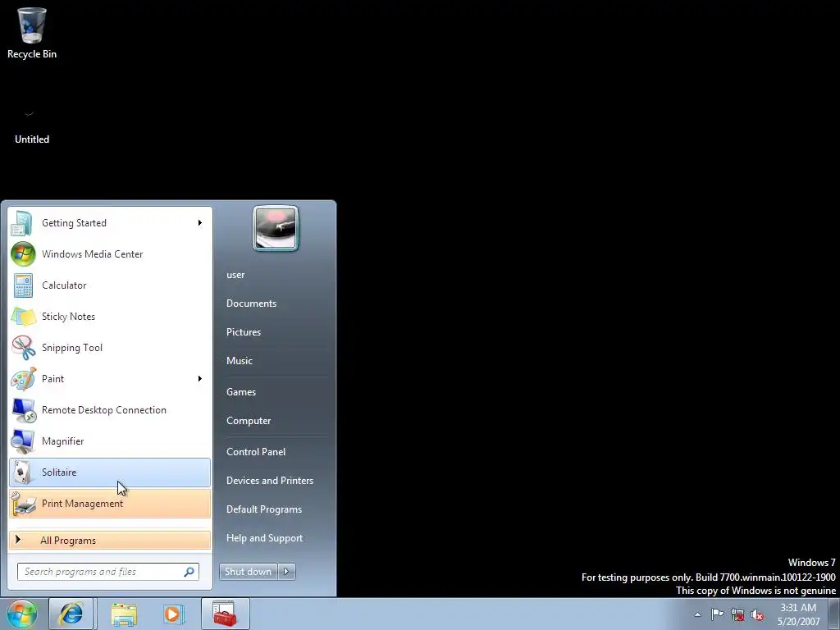Open shut down options arrow
This screenshot has height=630, width=840.
point(286,572)
